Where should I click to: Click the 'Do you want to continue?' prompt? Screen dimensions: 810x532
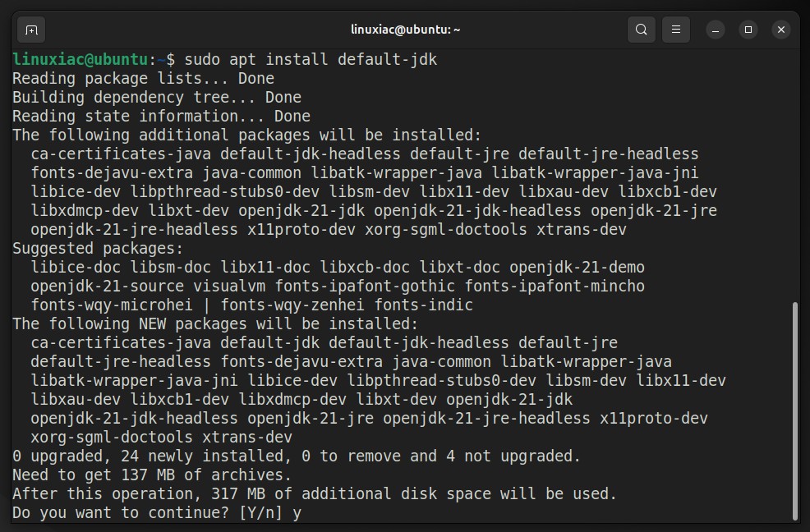120,513
